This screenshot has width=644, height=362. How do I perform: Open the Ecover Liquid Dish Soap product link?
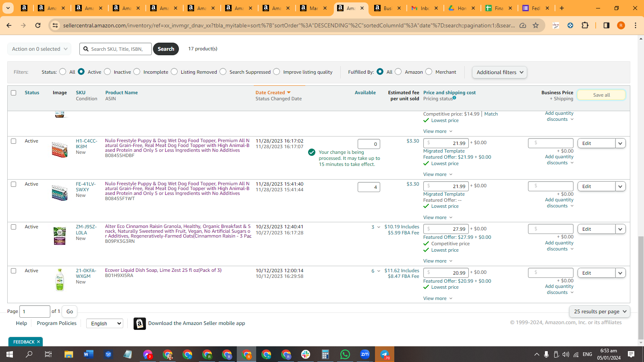click(163, 270)
